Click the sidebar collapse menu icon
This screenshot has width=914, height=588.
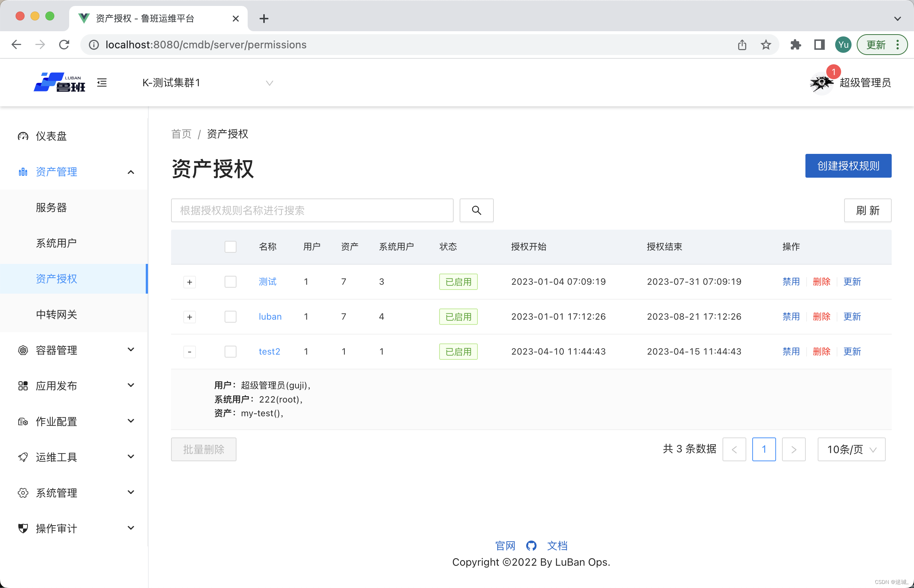102,83
